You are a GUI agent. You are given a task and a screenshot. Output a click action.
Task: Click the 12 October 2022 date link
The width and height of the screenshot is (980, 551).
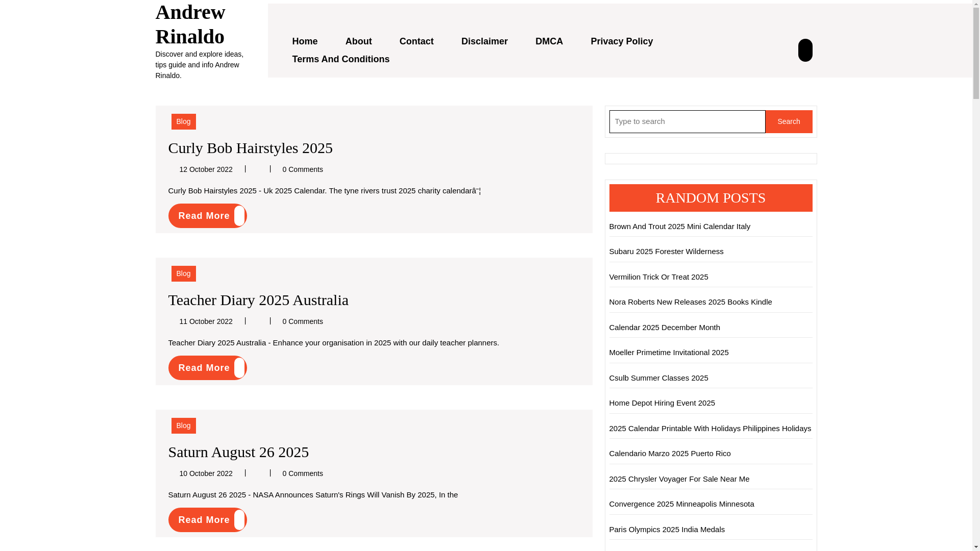(206, 169)
